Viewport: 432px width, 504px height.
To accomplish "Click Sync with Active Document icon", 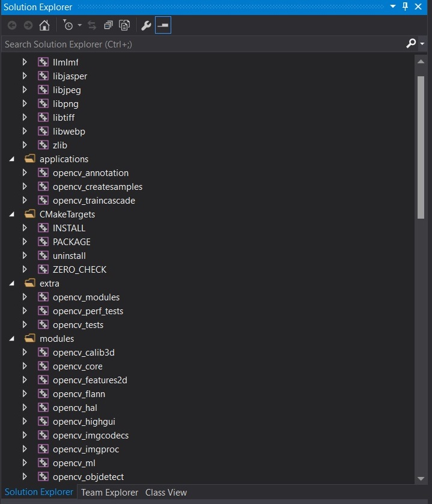I will click(92, 25).
